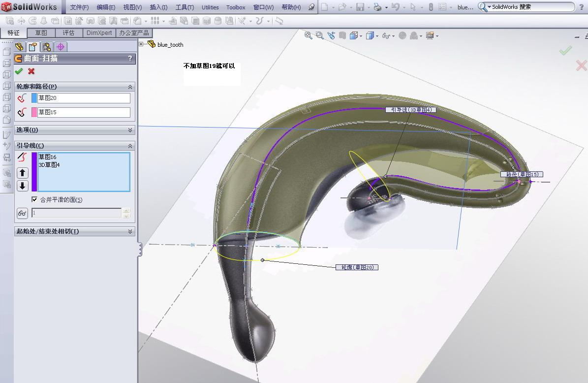Click the pushpin icon beside the help menu

coord(311,7)
